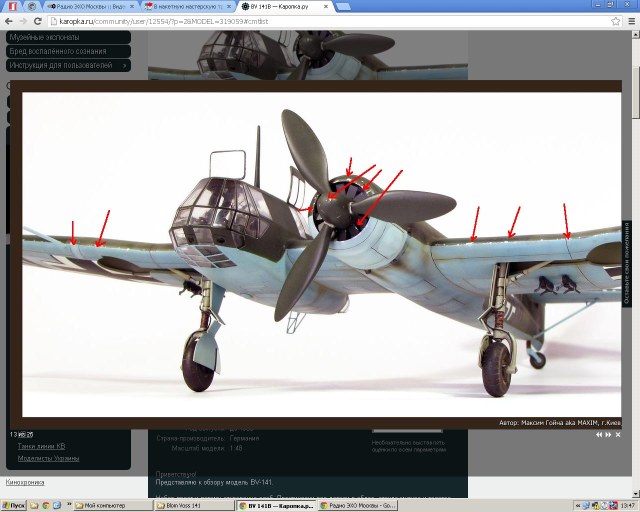
Task: Switch to the Радио ЭХО Москвы tab
Action: point(88,6)
